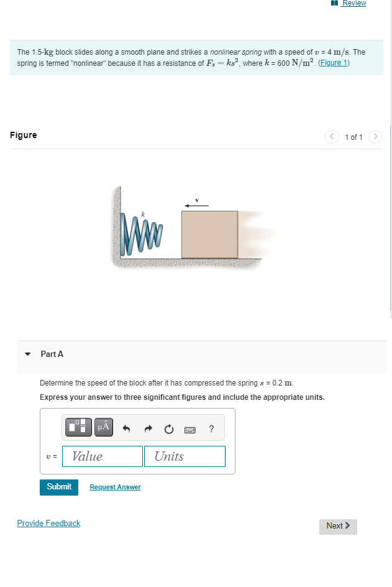Redo the answer entry
Screen dimensions: 392x587
click(148, 428)
